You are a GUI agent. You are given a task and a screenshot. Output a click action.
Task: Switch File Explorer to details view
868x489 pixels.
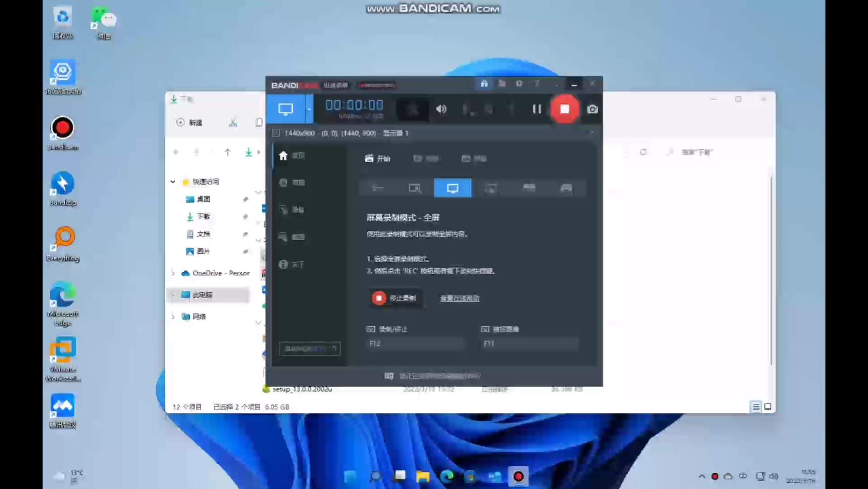point(756,407)
